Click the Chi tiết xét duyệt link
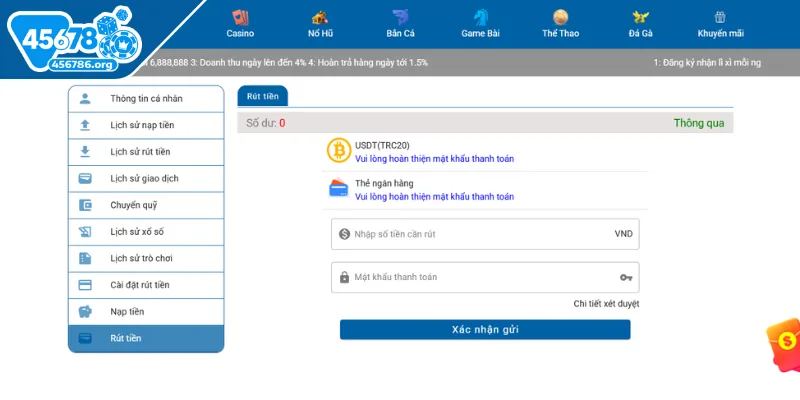The width and height of the screenshot is (800, 400). coord(606,304)
